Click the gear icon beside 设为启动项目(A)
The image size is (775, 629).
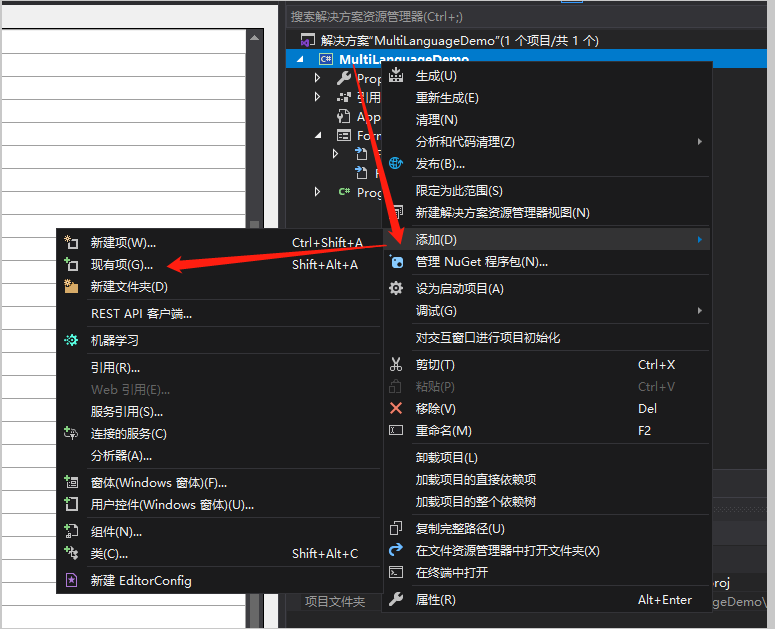[x=396, y=288]
